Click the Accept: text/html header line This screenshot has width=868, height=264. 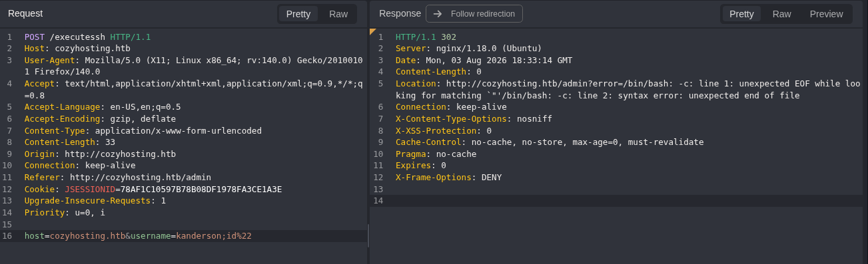193,89
